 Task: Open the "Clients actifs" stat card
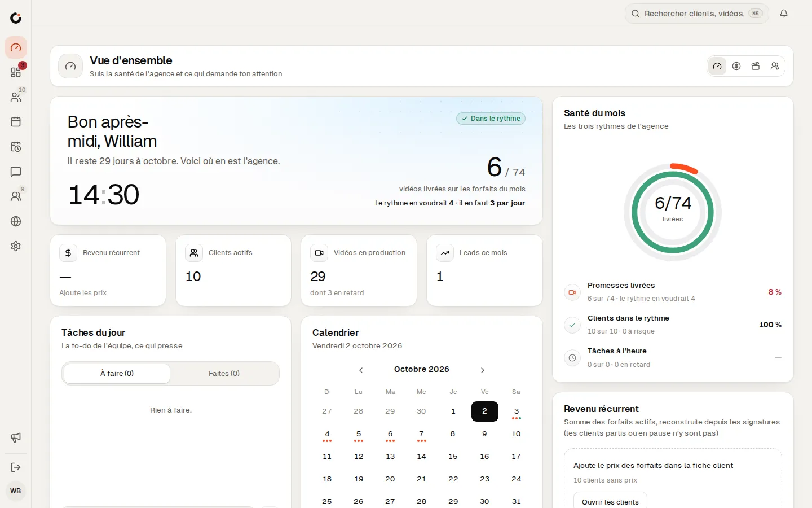coord(233,270)
